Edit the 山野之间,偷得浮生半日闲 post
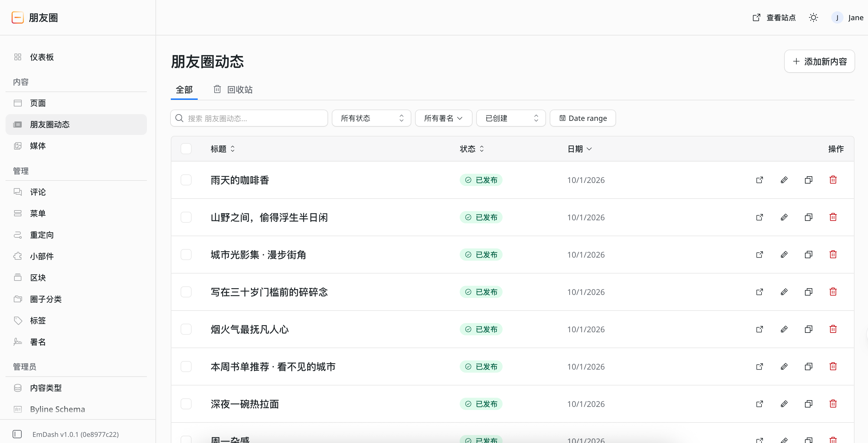 pos(784,217)
